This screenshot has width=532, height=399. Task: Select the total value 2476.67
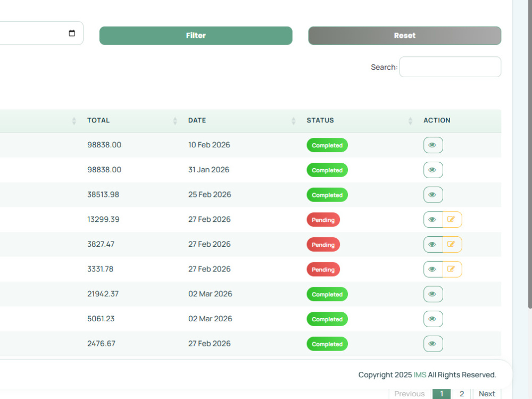101,344
